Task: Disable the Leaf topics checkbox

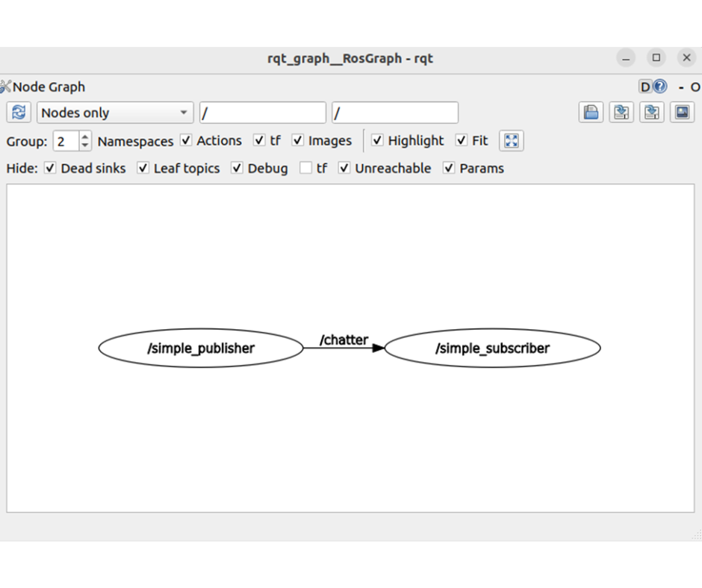Action: pos(143,169)
